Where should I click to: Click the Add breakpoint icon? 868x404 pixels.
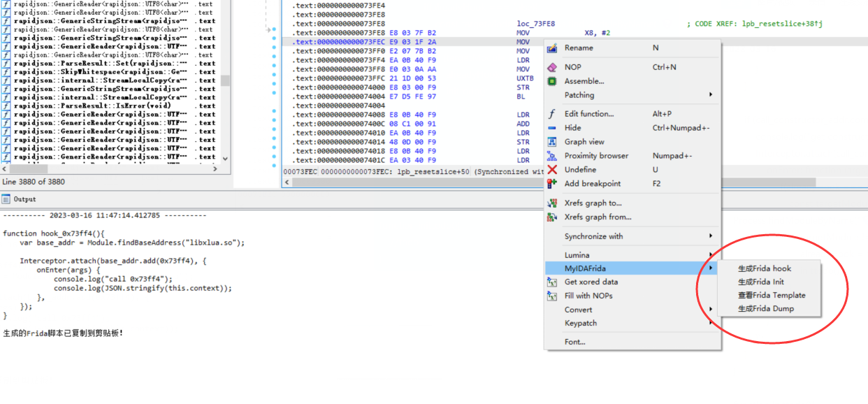click(x=552, y=184)
